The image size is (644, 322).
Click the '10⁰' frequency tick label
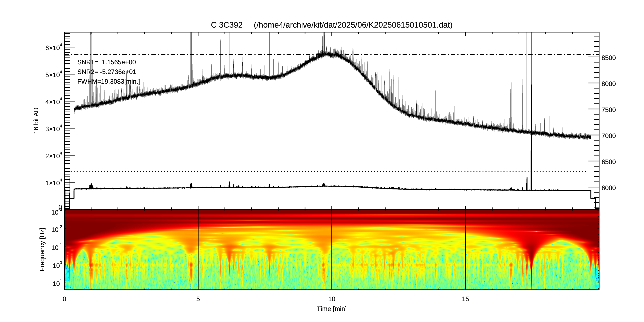pyautogui.click(x=57, y=265)
